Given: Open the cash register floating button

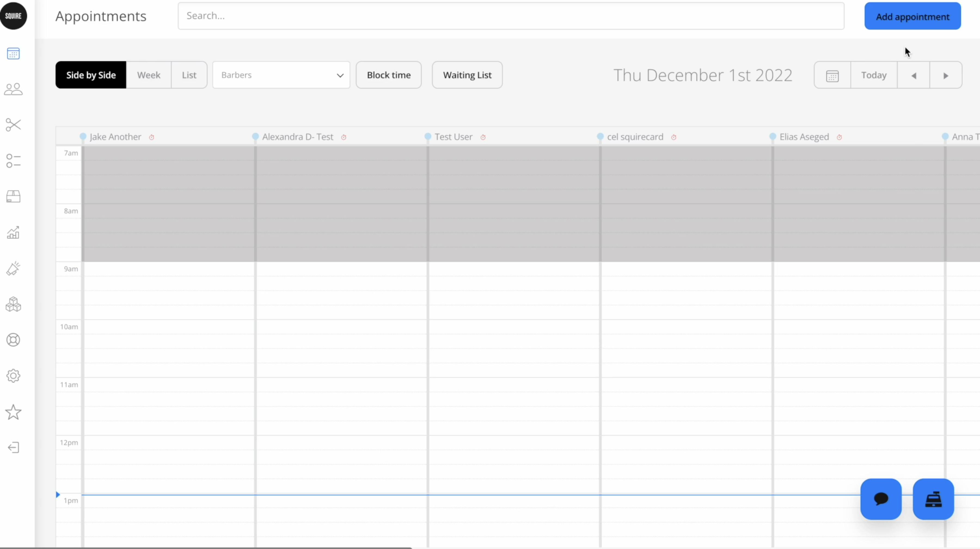Looking at the screenshot, I should coord(933,499).
